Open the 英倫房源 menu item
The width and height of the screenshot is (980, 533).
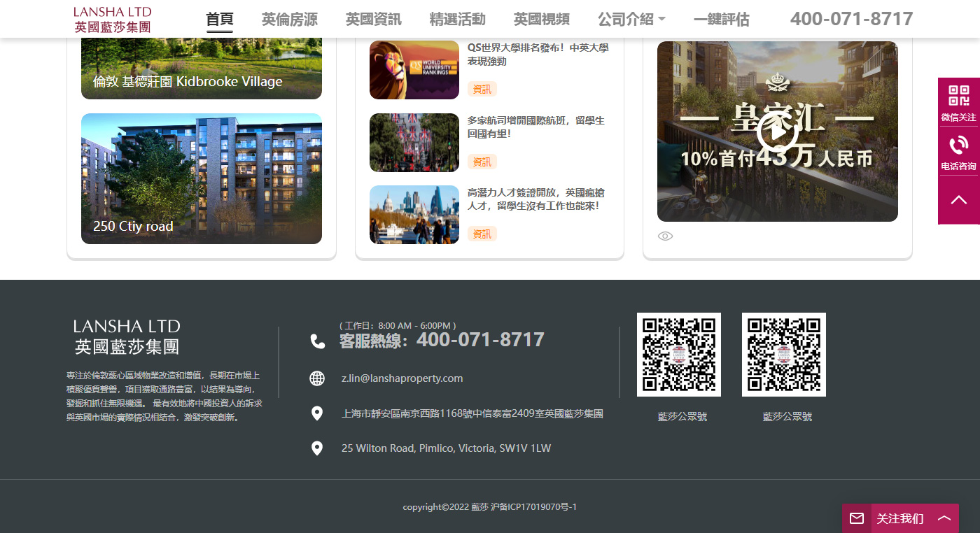(289, 20)
